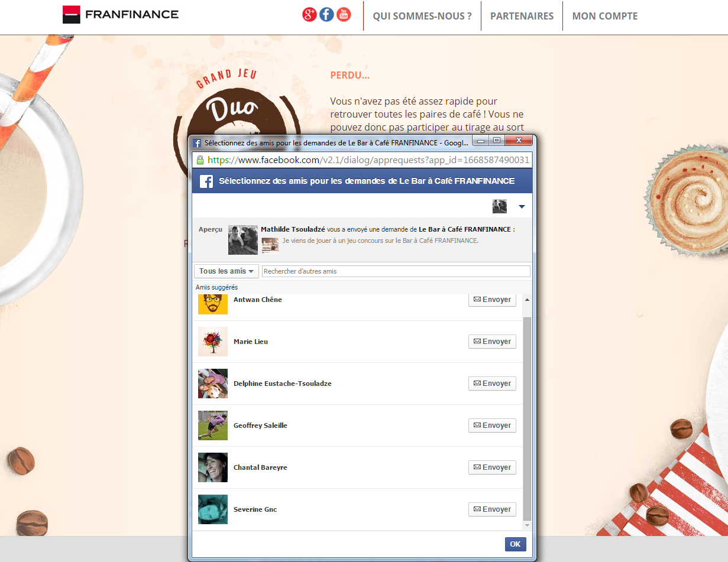Viewport: 728px width, 562px height.
Task: Open the MON COMPTE menu item
Action: 605,16
